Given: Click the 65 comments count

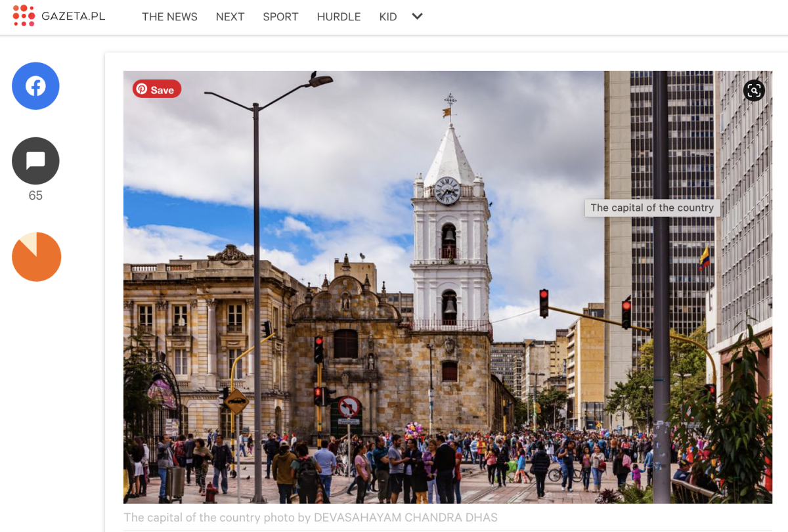Looking at the screenshot, I should pos(35,196).
